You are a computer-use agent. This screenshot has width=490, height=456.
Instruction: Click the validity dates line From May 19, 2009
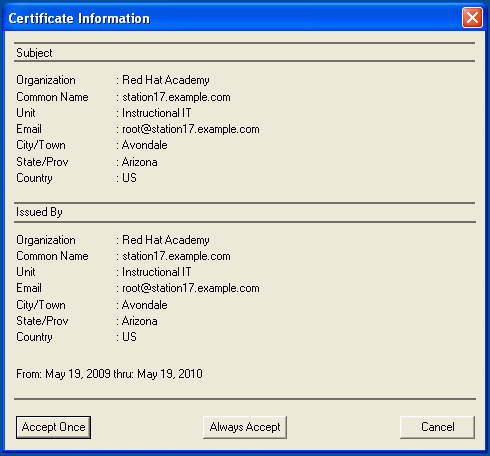pos(109,374)
